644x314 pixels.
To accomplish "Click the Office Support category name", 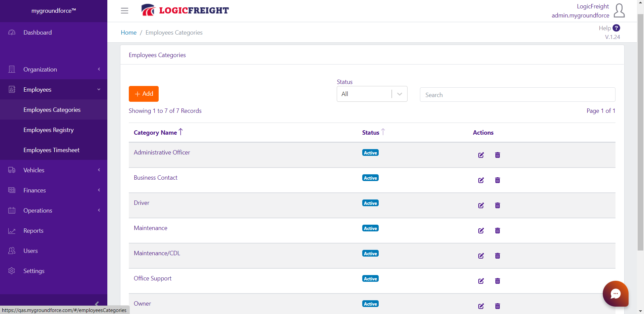I will [153, 278].
